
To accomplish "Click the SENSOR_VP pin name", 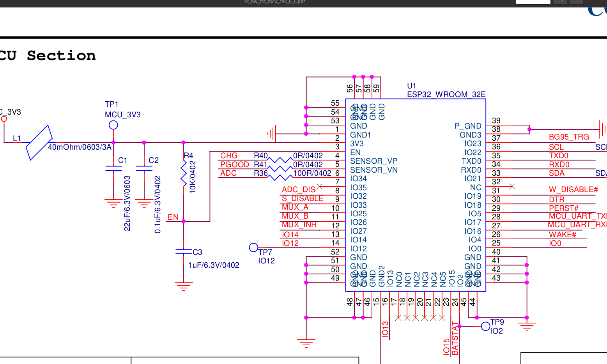I will pyautogui.click(x=373, y=161).
